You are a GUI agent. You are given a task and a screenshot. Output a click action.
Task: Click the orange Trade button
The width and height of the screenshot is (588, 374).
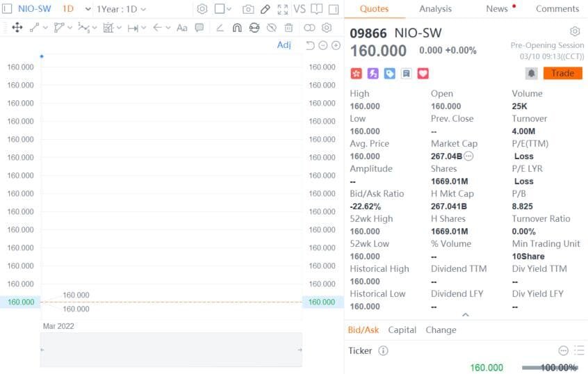562,73
